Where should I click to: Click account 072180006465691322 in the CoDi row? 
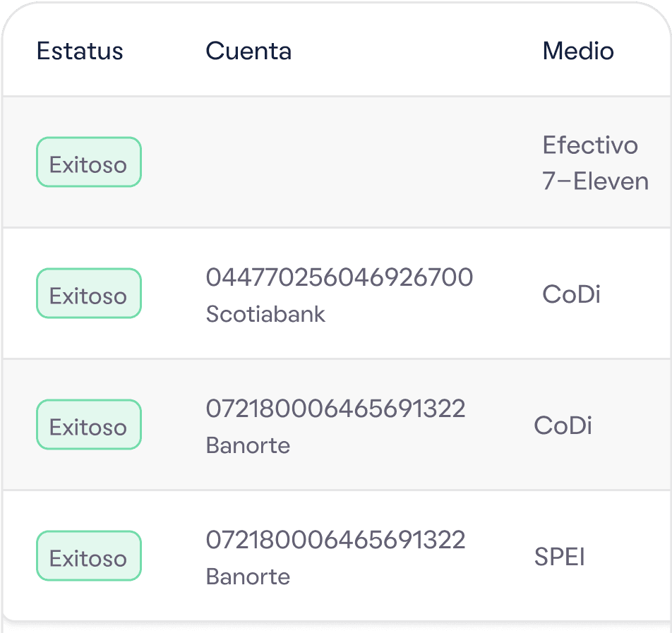[x=335, y=408]
